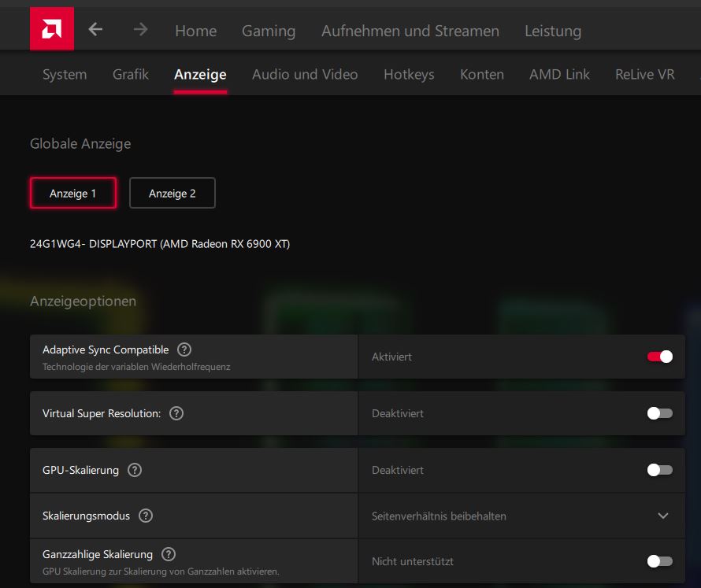Open help for Virtual Super Resolution

[x=176, y=413]
